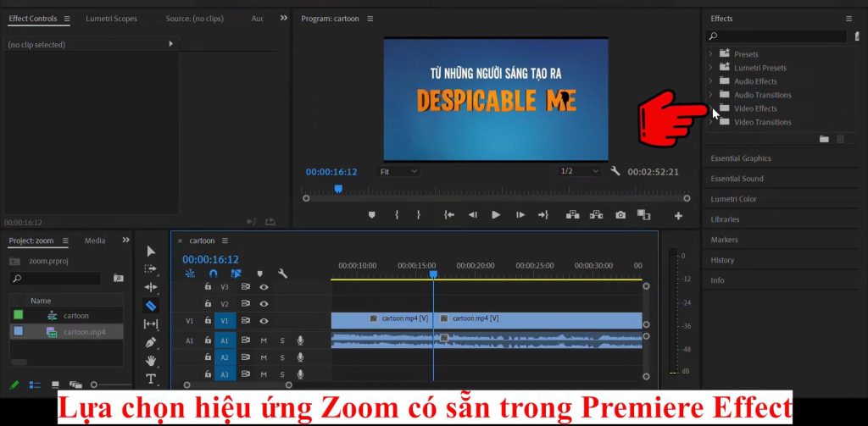Toggle sync lock on A3 track
The height and width of the screenshot is (426, 868).
[x=246, y=374]
